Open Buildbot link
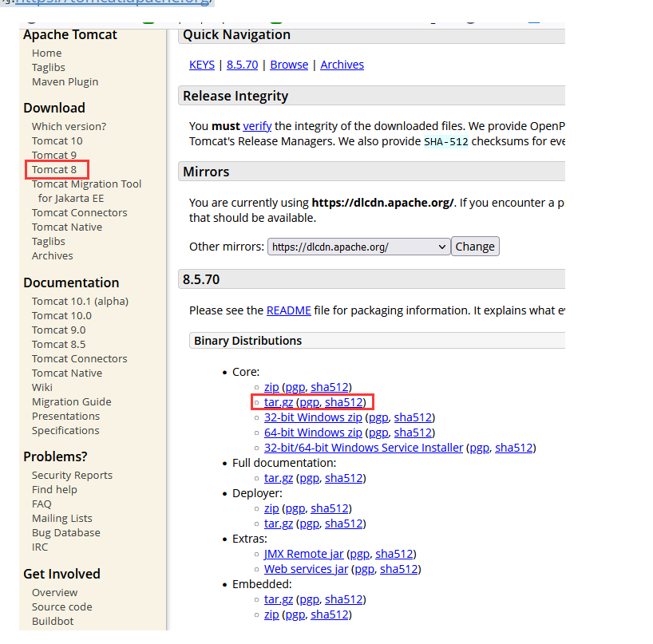The image size is (653, 644). (53, 622)
